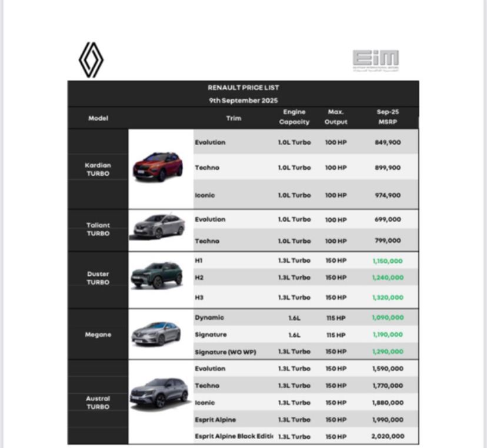Click the 'Sep-25 MSRP' column header
487x448 pixels.
[388, 117]
